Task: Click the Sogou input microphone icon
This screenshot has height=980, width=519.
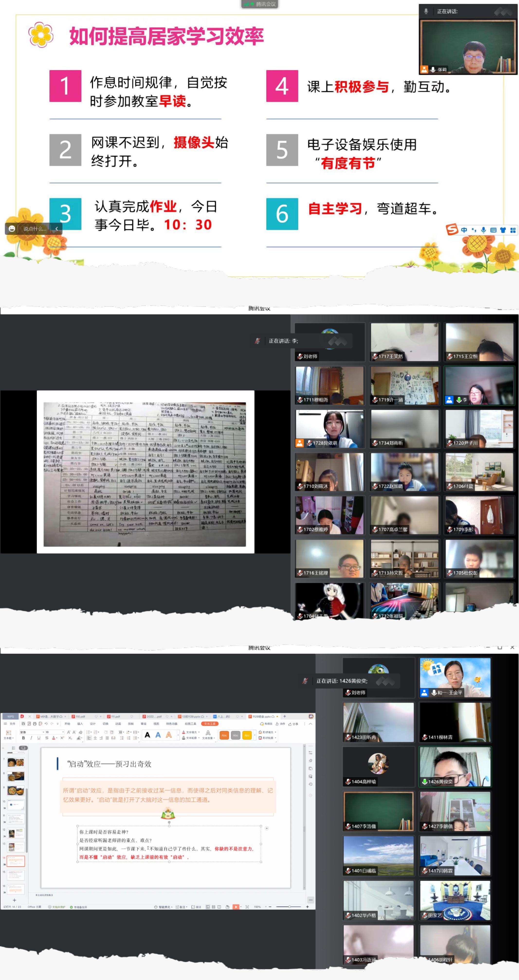Action: point(483,230)
